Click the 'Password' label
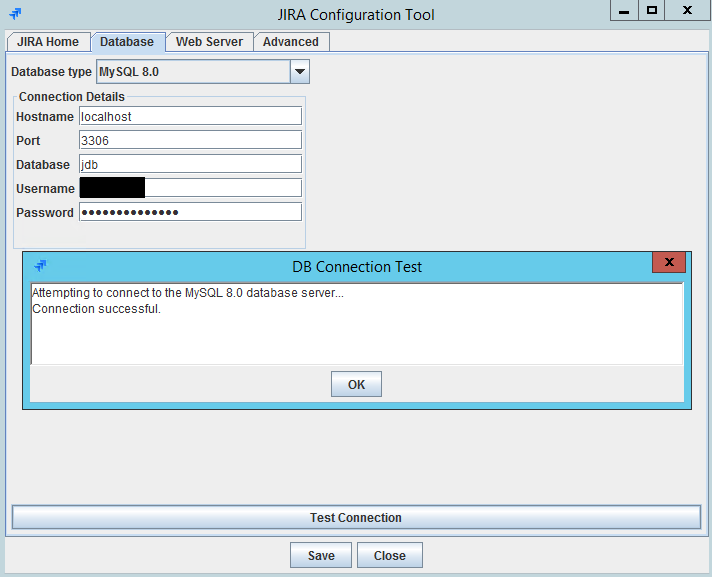 coord(45,212)
